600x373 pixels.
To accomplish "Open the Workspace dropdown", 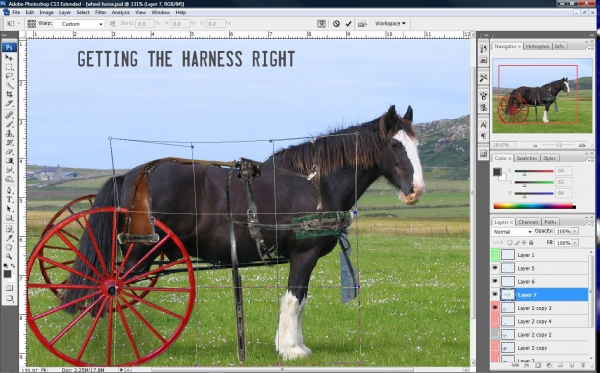I will tap(390, 24).
